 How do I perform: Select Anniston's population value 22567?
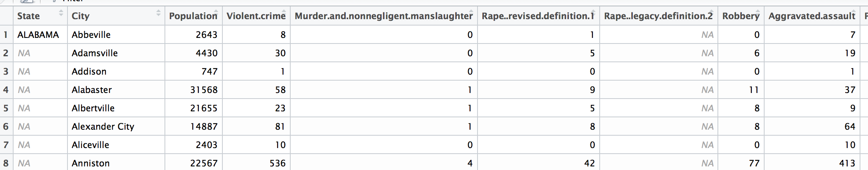204,163
